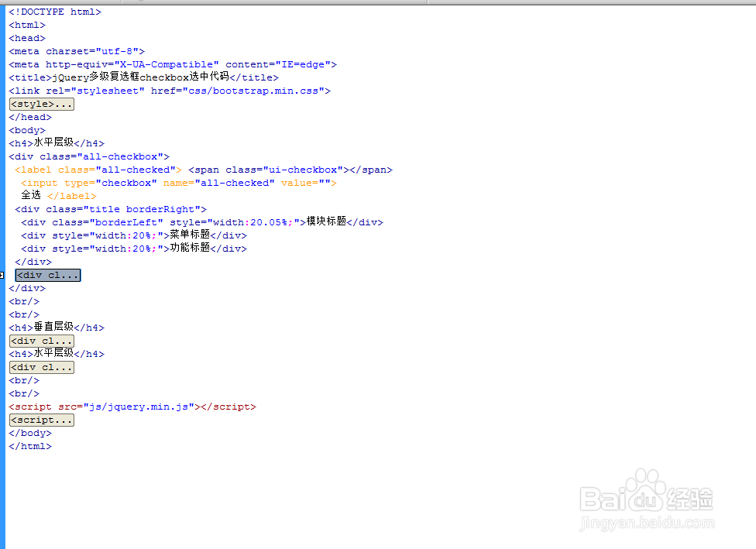Screen dimensions: 756x549
Task: Click the opening <head> tag line
Action: point(27,38)
